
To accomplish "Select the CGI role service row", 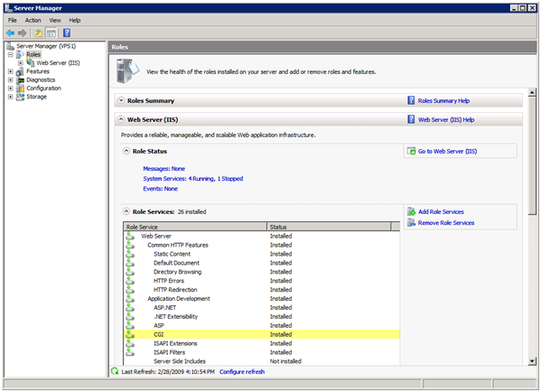I will (x=262, y=334).
